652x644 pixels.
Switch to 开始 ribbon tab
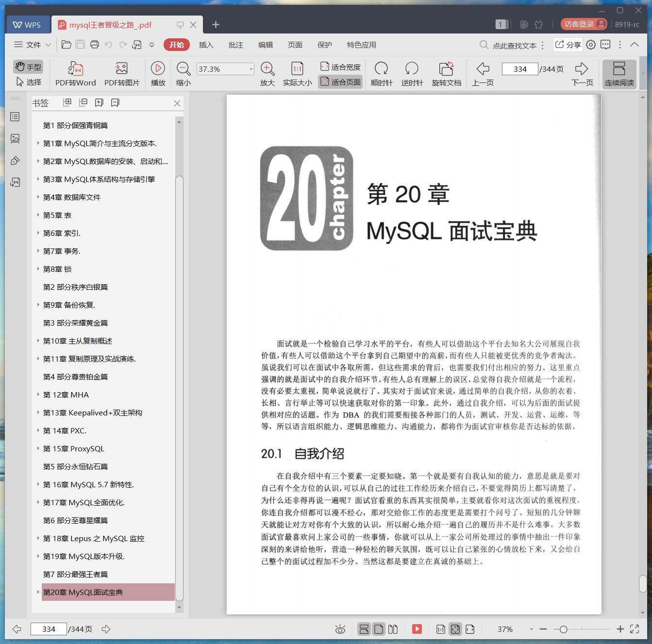[177, 45]
